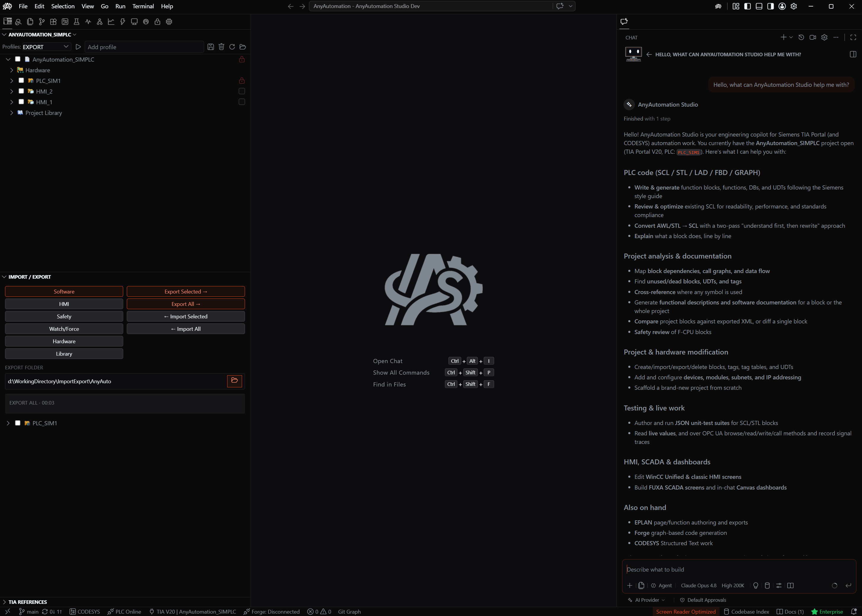Maximize the chat panel with expand icon
Image resolution: width=862 pixels, height=616 pixels.
point(853,37)
